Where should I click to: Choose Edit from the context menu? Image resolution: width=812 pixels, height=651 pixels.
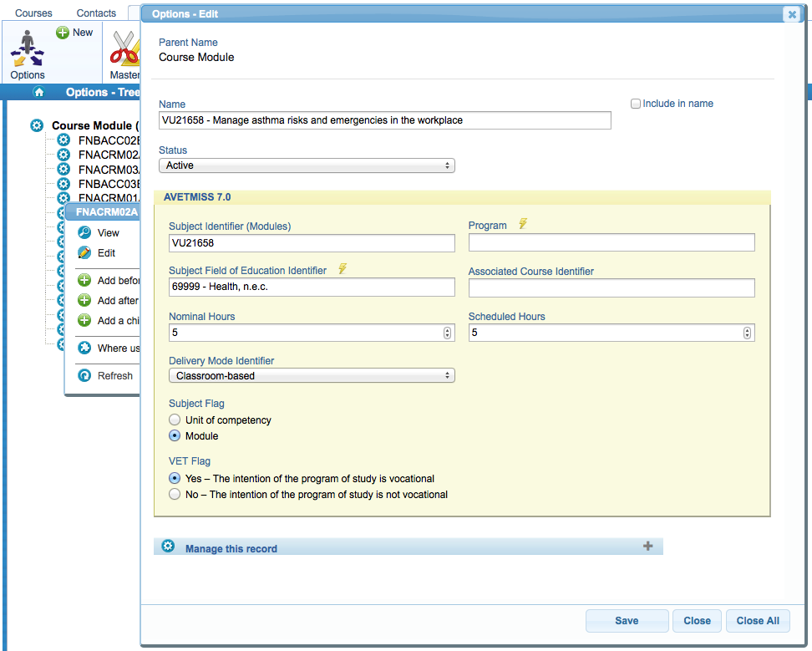[x=106, y=253]
